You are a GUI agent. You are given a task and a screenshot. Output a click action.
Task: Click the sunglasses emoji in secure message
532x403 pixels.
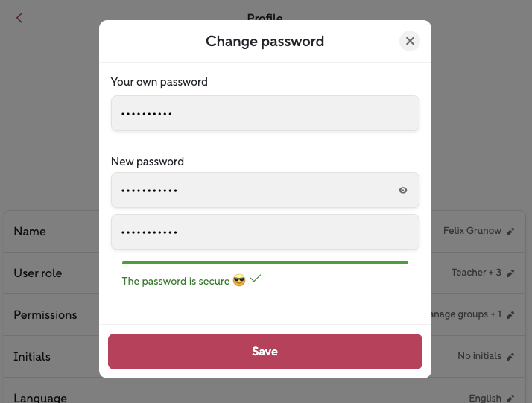coord(239,281)
